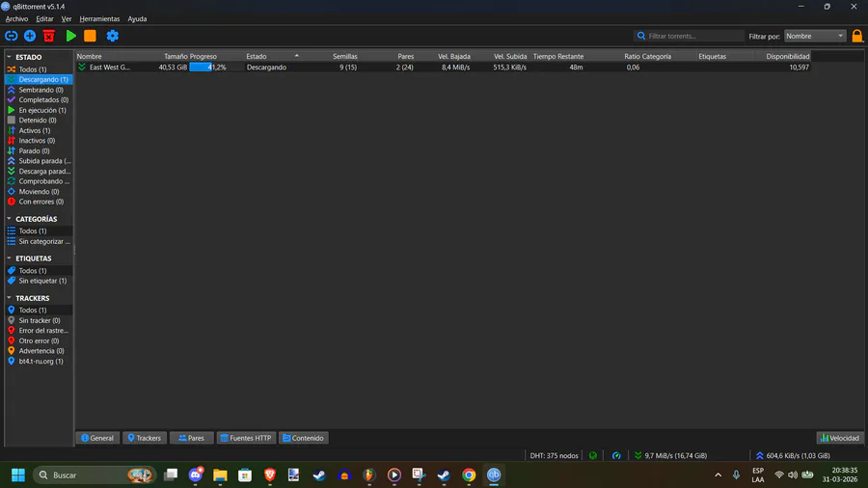Sort by the Disponibilidad column header

click(x=783, y=57)
